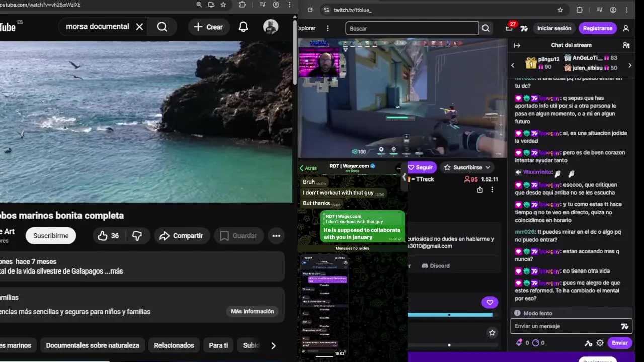Open chat settings gear
This screenshot has width=644, height=362.
[x=600, y=343]
